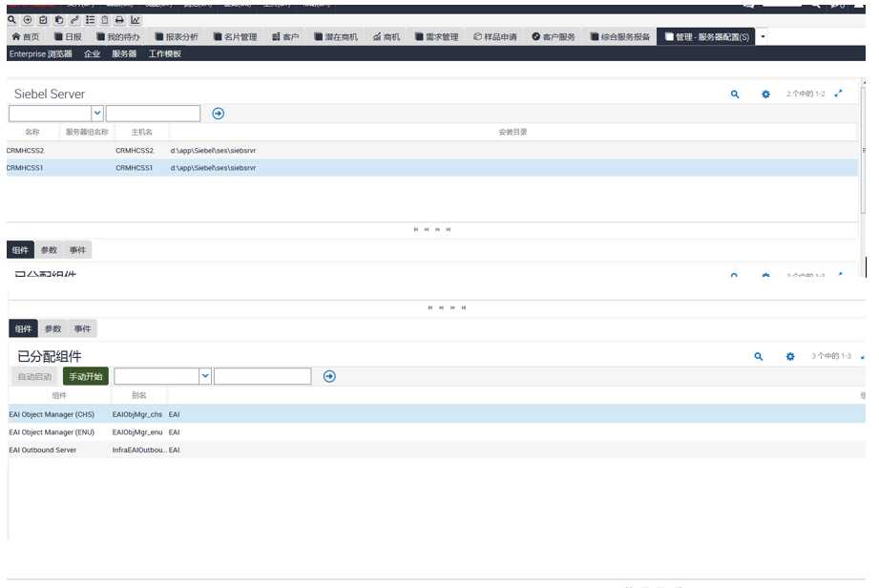This screenshot has width=879, height=588.
Task: Select the EAI Object Manager (CHS) row
Action: coord(437,414)
